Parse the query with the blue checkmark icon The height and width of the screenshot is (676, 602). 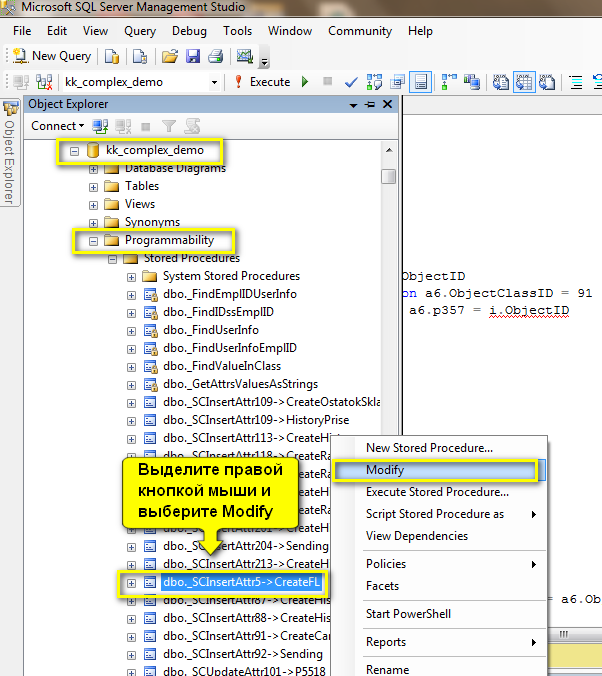point(351,82)
